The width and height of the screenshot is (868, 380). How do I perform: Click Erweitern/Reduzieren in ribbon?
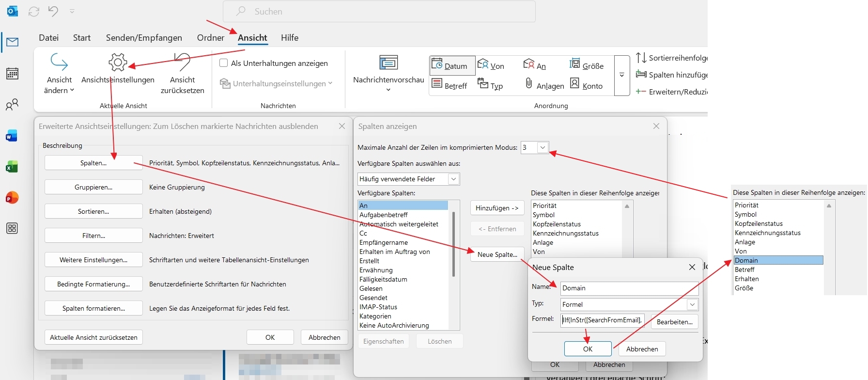click(671, 92)
